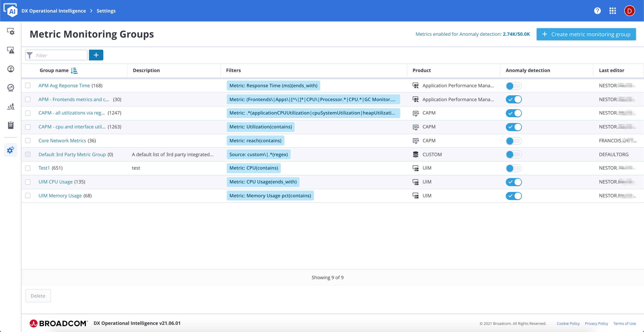Image resolution: width=644 pixels, height=332 pixels.
Task: Open the help question mark icon
Action: point(597,11)
